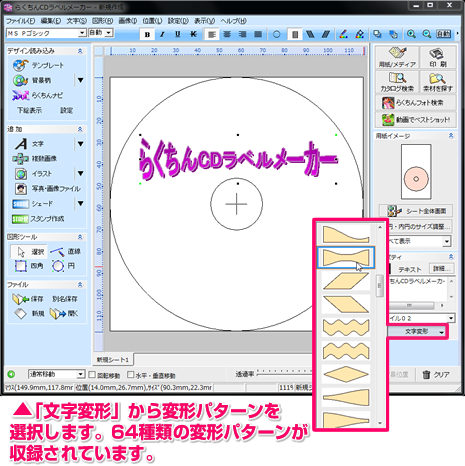Open the font name dropdown
Viewport: 465px width, 466px height.
(x=82, y=33)
